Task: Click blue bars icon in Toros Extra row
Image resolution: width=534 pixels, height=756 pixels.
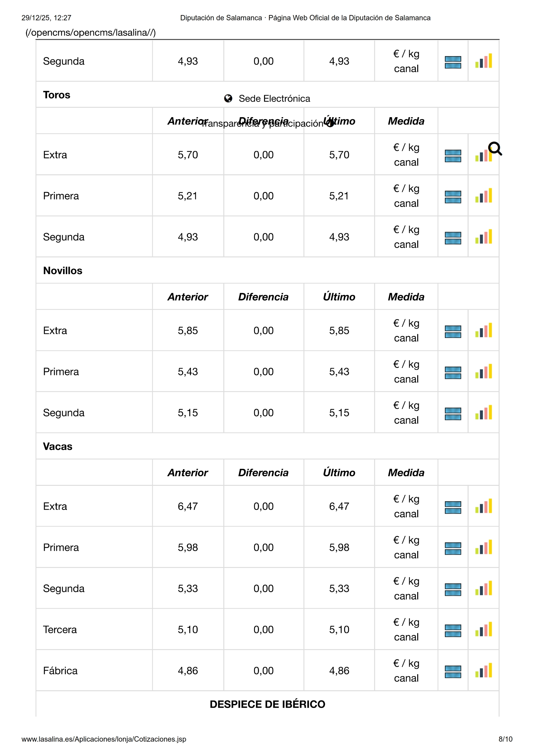Action: pos(453,156)
